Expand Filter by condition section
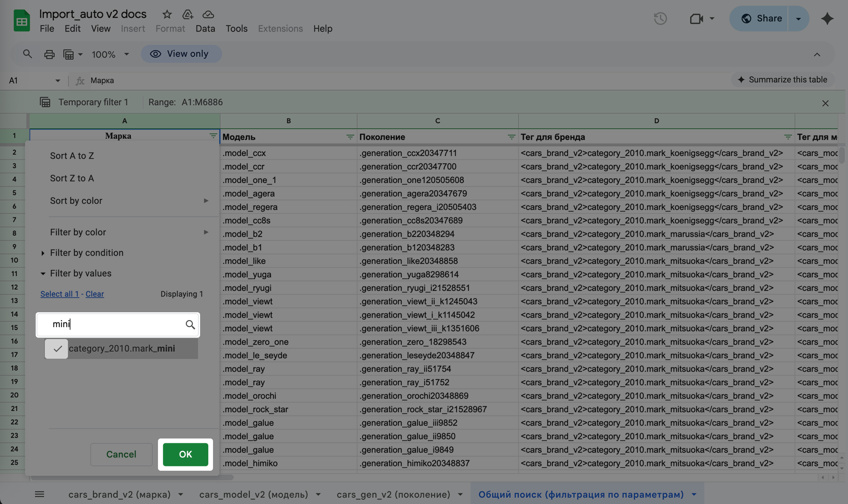The height and width of the screenshot is (504, 848). coord(86,253)
